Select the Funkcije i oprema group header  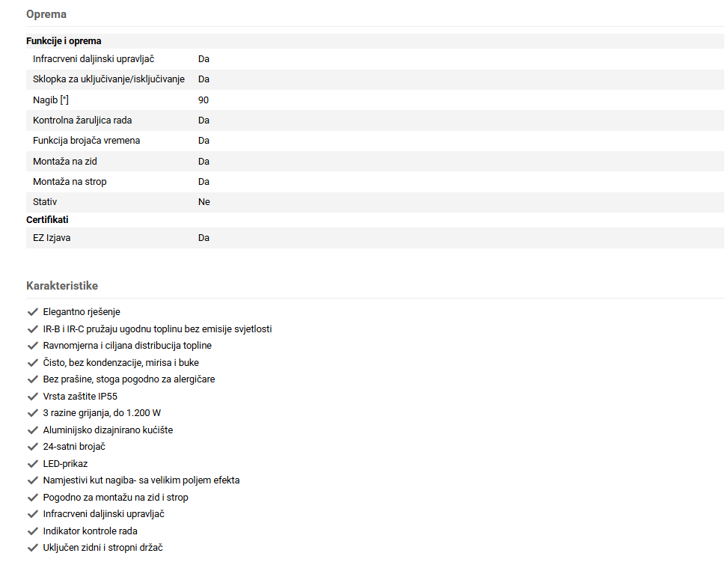pyautogui.click(x=64, y=41)
